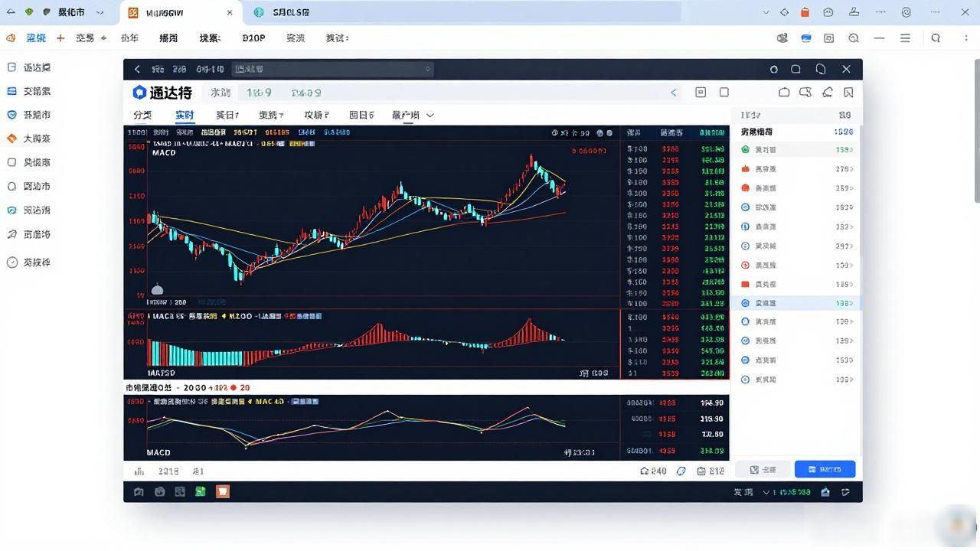980x551 pixels.
Task: Click the bar chart icon beside 2218
Action: pos(139,471)
